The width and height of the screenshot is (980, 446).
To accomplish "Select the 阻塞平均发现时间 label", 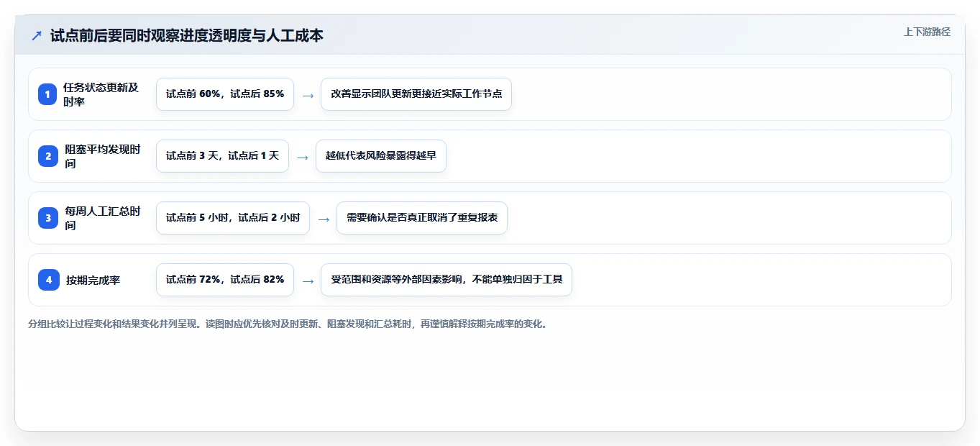I will point(103,156).
